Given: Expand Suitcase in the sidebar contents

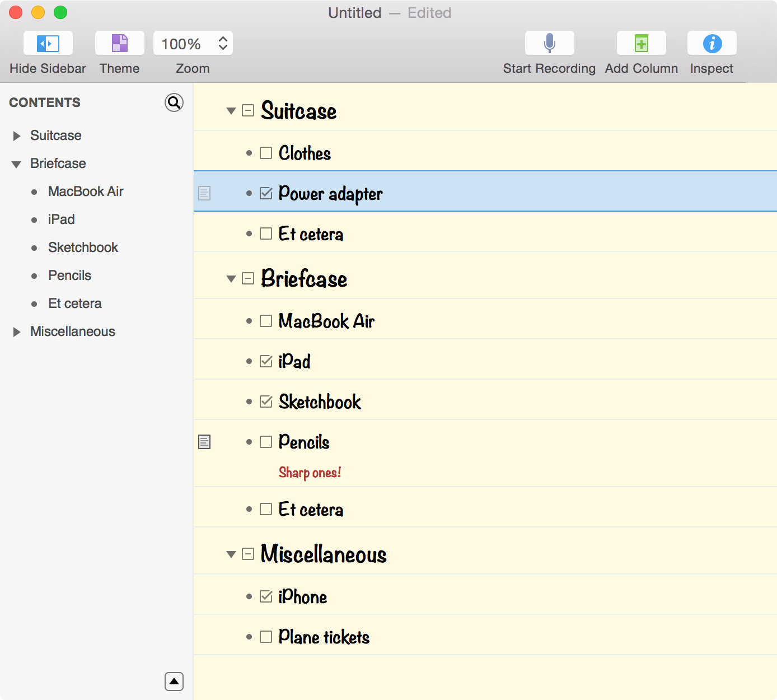Looking at the screenshot, I should pos(17,136).
